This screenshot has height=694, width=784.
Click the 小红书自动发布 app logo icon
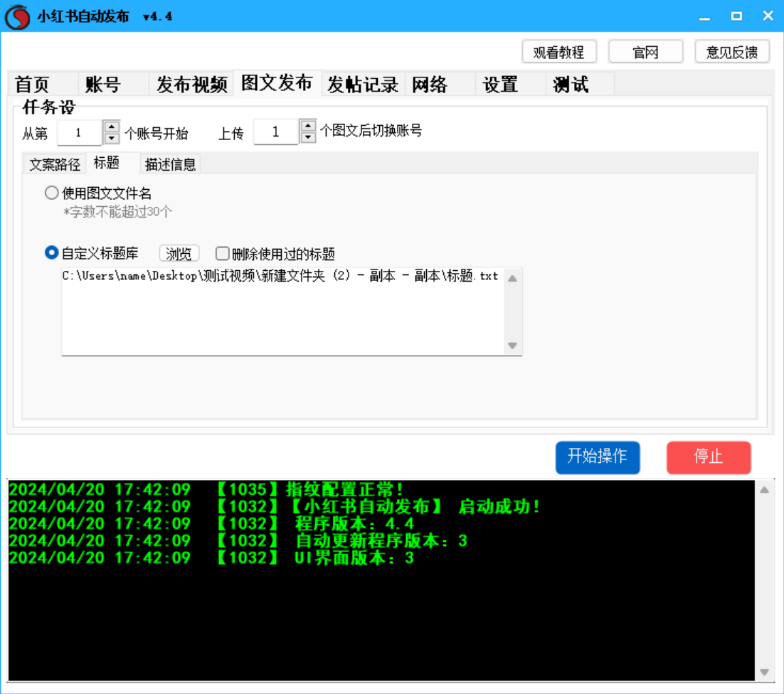[17, 16]
